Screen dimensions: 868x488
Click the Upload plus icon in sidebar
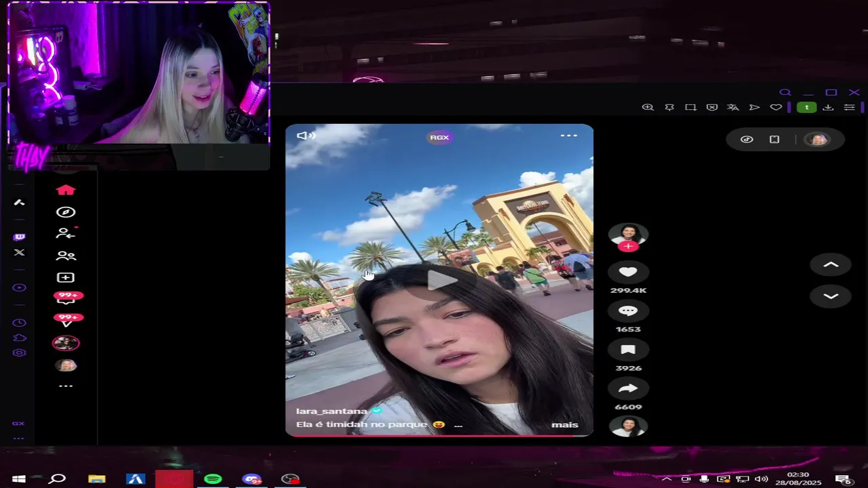[66, 277]
